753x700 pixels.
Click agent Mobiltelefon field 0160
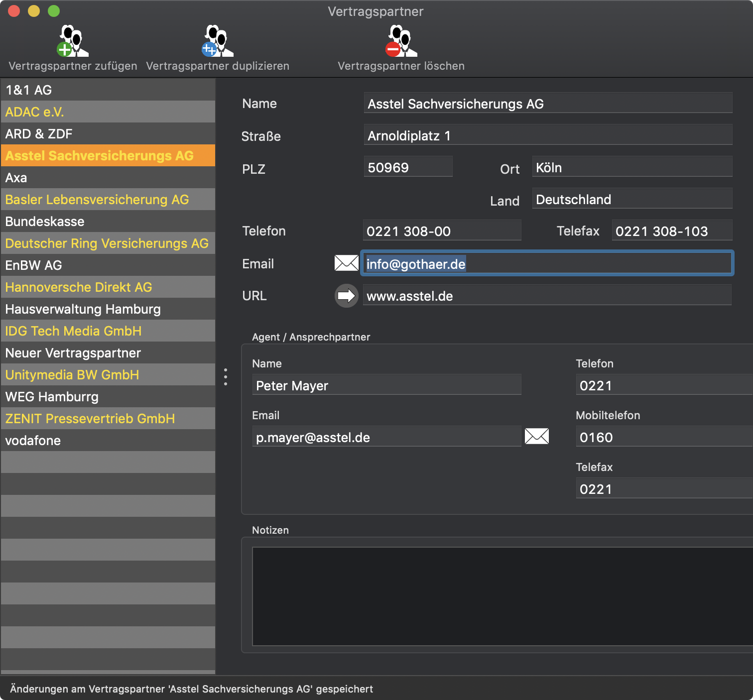coord(664,437)
